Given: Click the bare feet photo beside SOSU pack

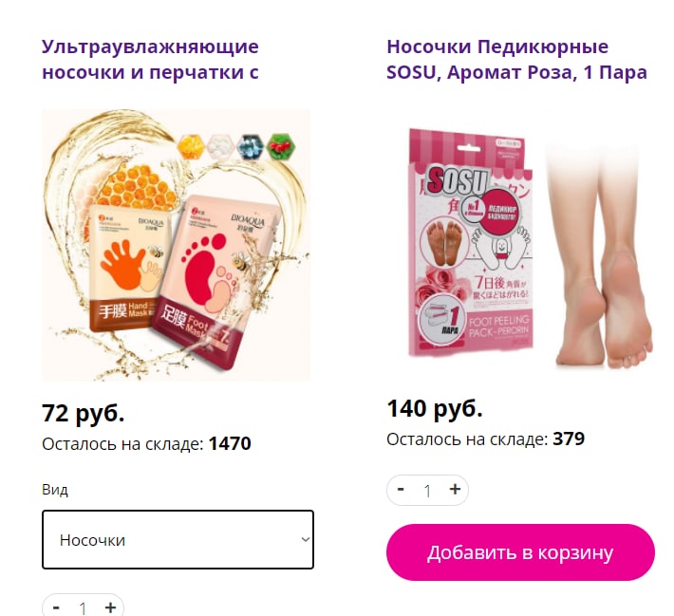Looking at the screenshot, I should (601, 255).
